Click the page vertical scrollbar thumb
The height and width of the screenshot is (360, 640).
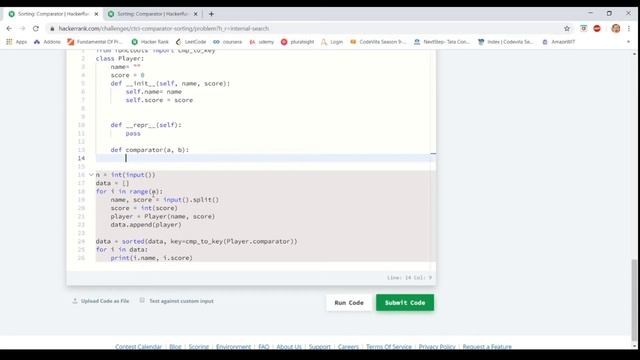coord(634,300)
